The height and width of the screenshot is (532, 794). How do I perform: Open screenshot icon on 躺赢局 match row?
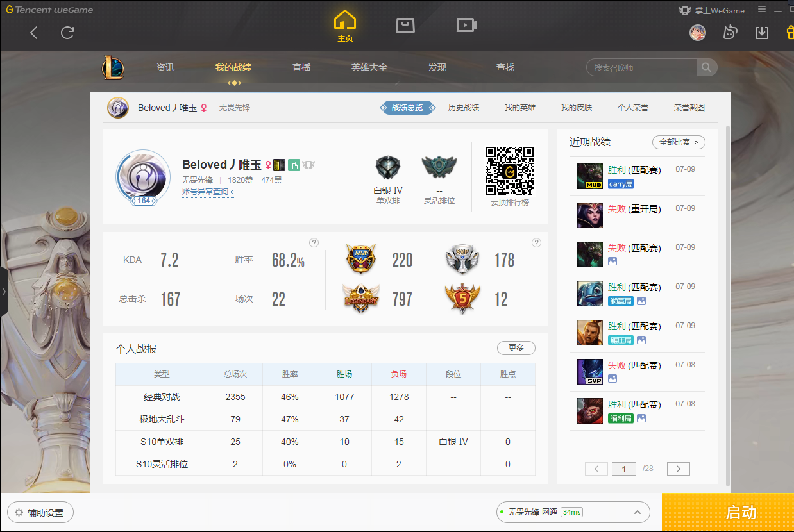click(x=641, y=301)
